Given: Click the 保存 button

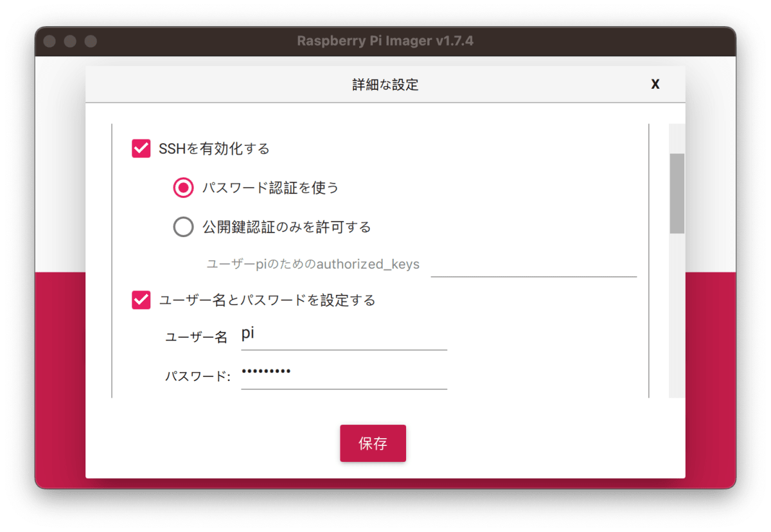Looking at the screenshot, I should [x=373, y=443].
